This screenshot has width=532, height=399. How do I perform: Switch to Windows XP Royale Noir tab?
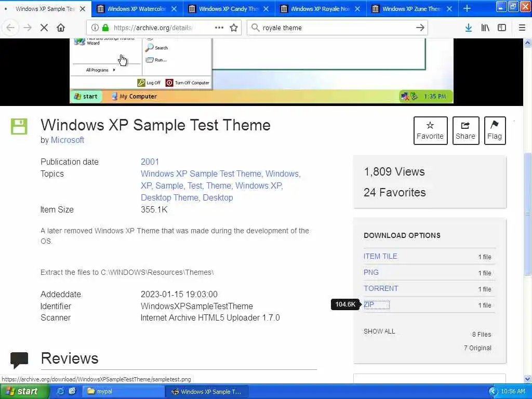point(321,9)
